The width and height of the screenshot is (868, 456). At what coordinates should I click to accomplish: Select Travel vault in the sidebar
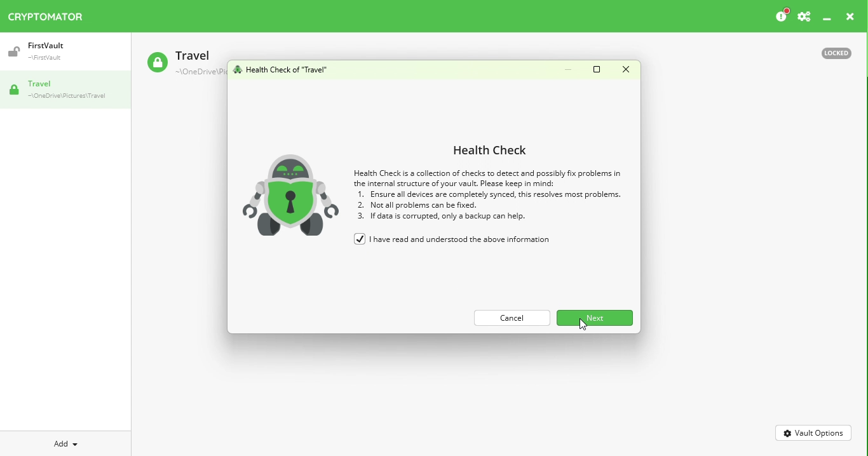click(65, 90)
